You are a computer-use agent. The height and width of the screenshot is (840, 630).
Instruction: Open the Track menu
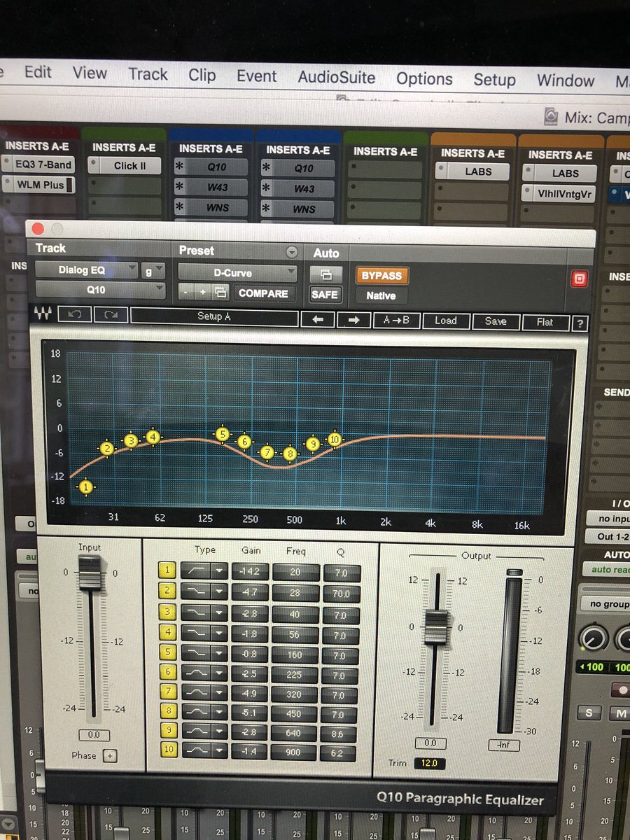148,74
